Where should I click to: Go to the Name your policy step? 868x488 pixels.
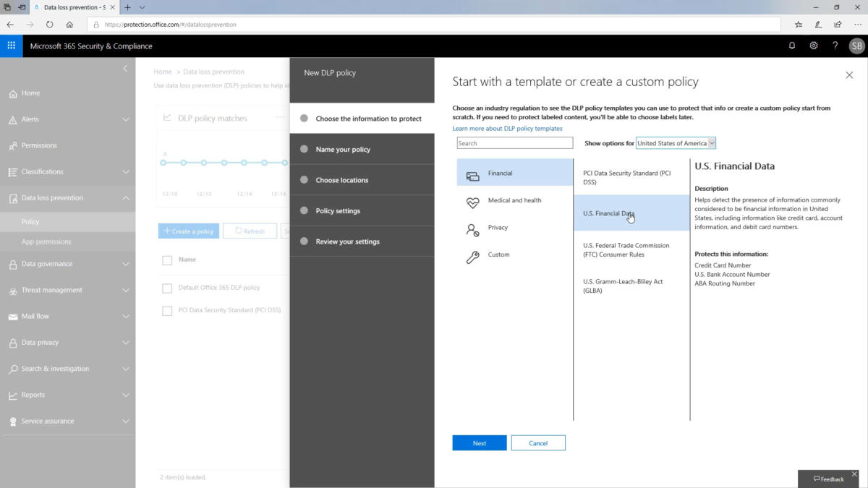coord(362,150)
